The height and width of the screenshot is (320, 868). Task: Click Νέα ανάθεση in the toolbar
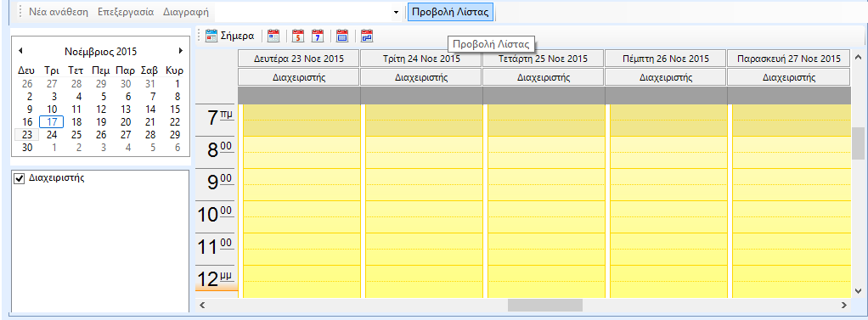coord(58,12)
